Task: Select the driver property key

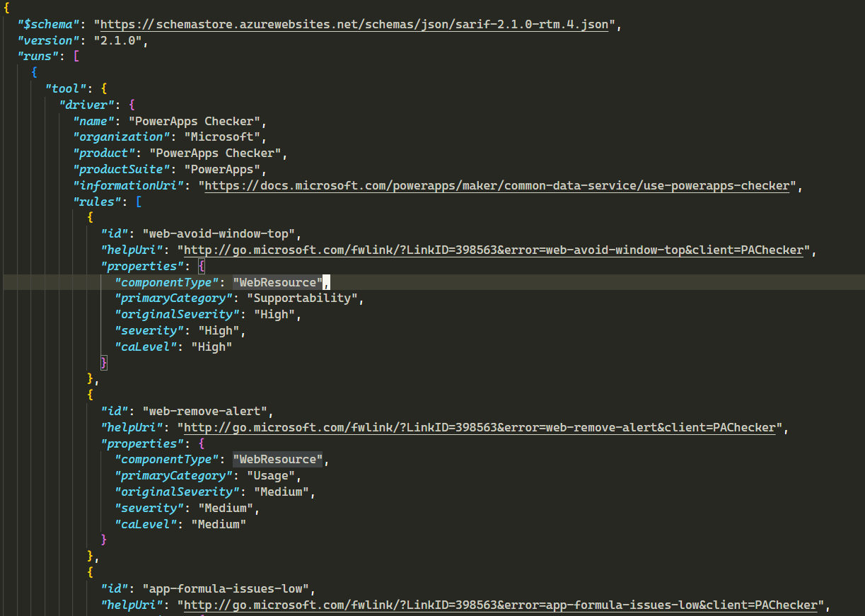Action: point(86,104)
